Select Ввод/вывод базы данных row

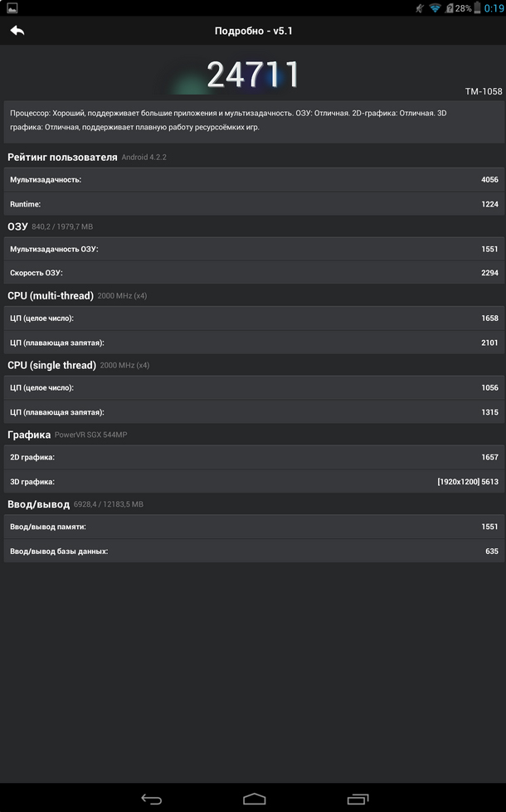point(253,551)
